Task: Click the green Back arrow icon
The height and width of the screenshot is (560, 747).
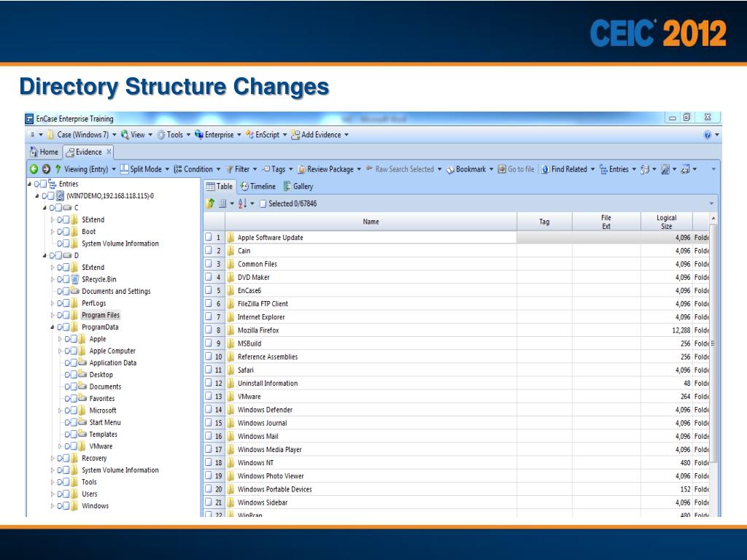Action: pyautogui.click(x=34, y=169)
